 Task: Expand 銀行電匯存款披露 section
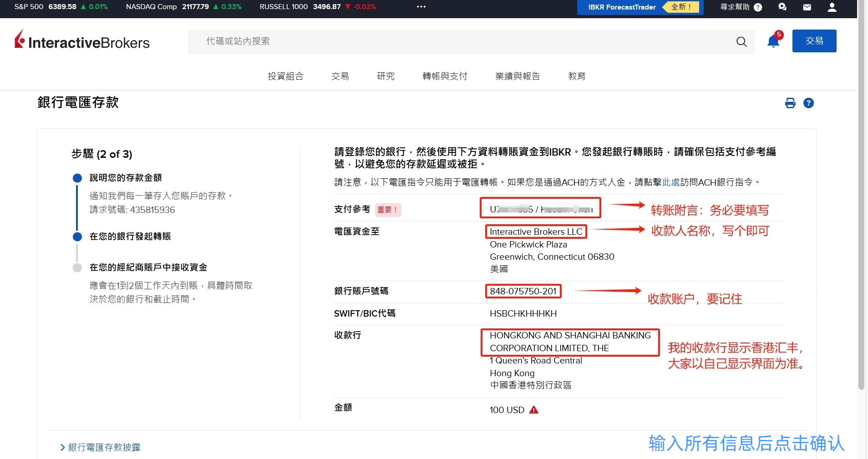100,447
